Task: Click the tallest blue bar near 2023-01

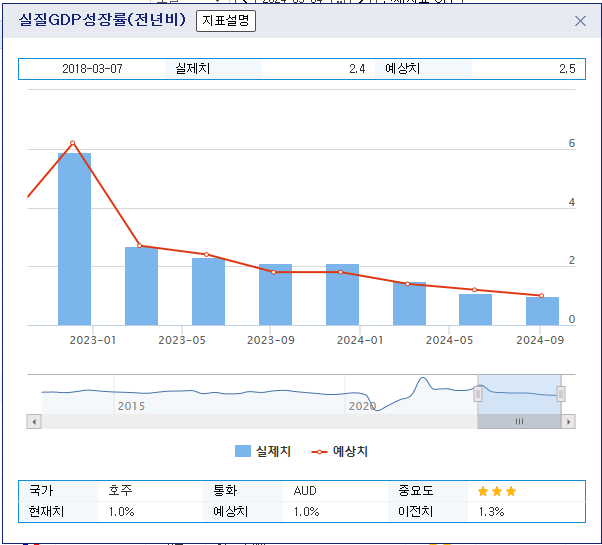Action: coord(74,239)
